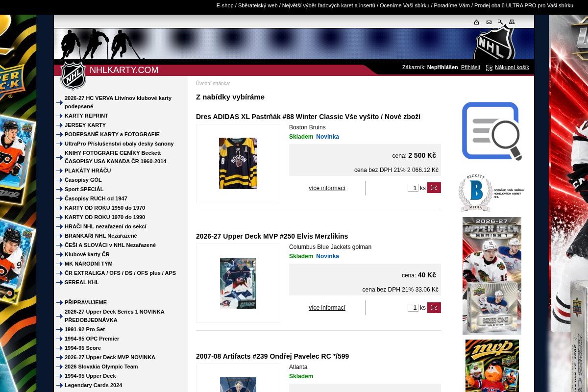The image size is (588, 392).
Task: Open SEREAL KHL category
Action: pyautogui.click(x=82, y=282)
